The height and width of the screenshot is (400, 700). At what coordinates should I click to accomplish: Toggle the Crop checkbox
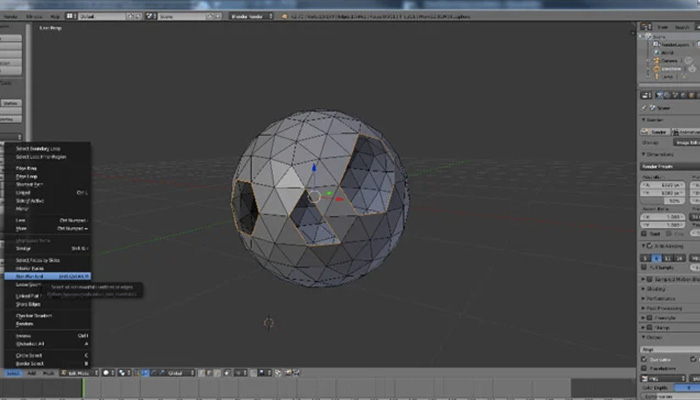coord(671,233)
